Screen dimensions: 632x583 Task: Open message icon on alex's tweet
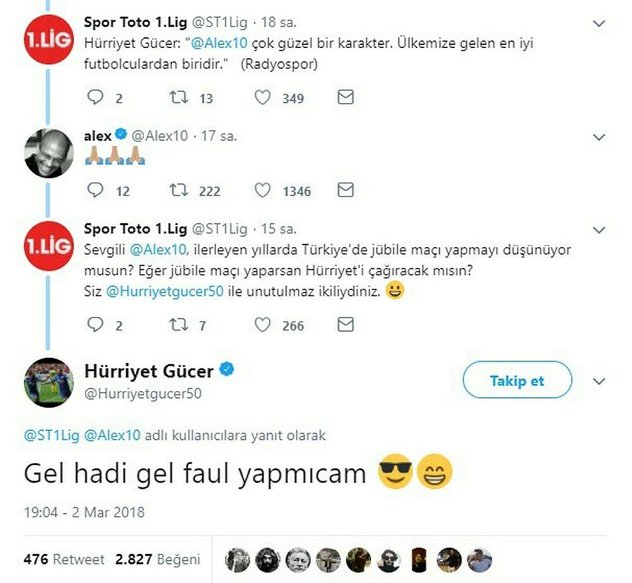345,190
